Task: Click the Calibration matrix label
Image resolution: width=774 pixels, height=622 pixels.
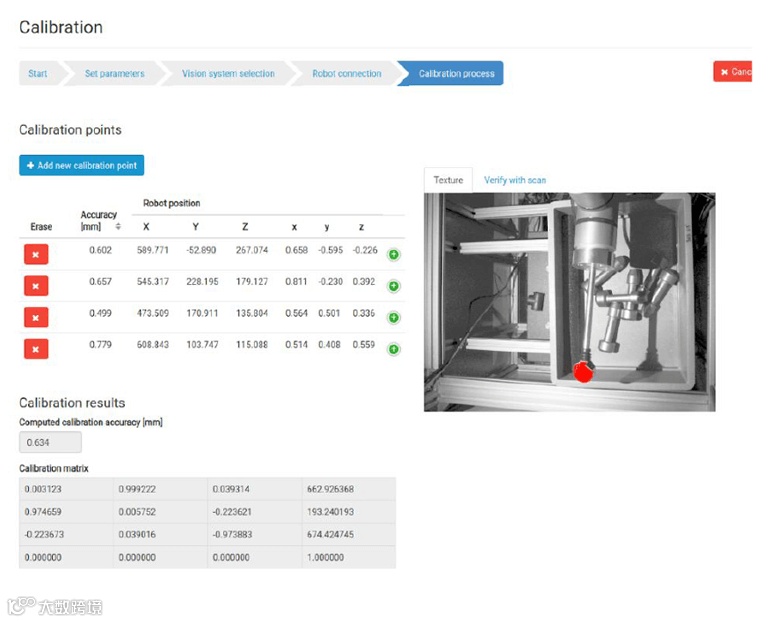Action: [x=54, y=468]
